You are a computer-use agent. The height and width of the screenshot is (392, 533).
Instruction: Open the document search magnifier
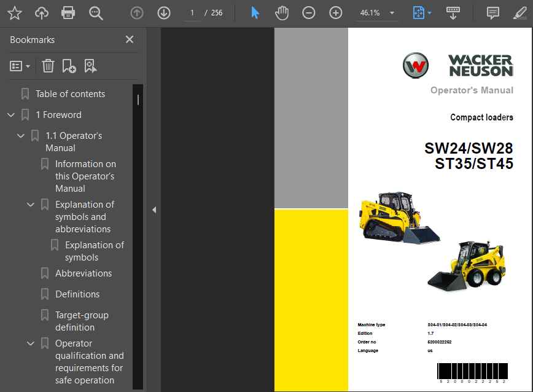click(96, 12)
